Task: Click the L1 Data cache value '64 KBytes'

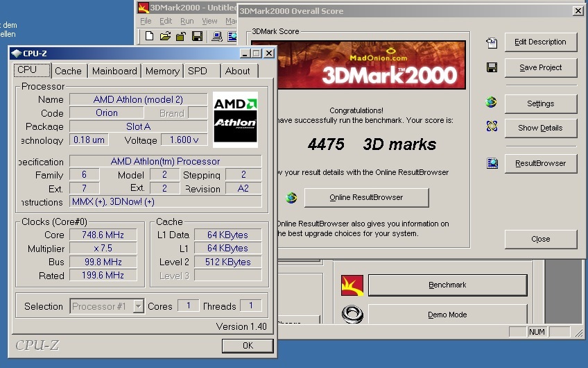Action: point(227,235)
